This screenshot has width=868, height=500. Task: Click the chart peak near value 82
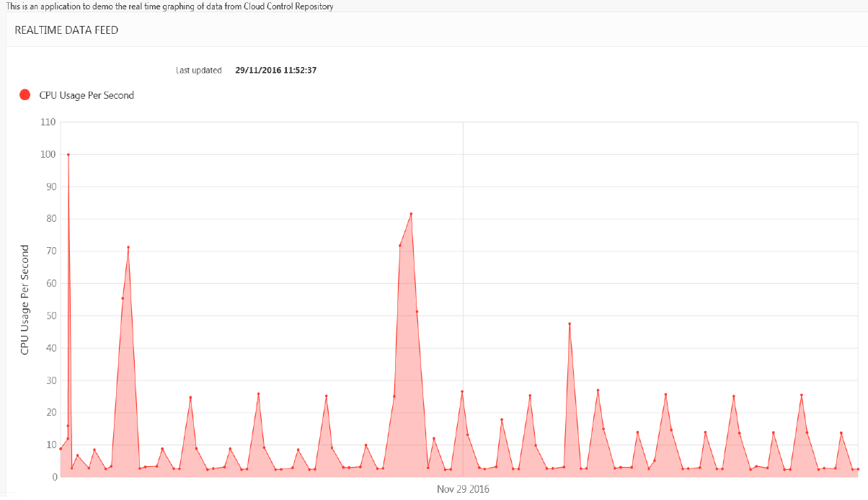(x=411, y=213)
